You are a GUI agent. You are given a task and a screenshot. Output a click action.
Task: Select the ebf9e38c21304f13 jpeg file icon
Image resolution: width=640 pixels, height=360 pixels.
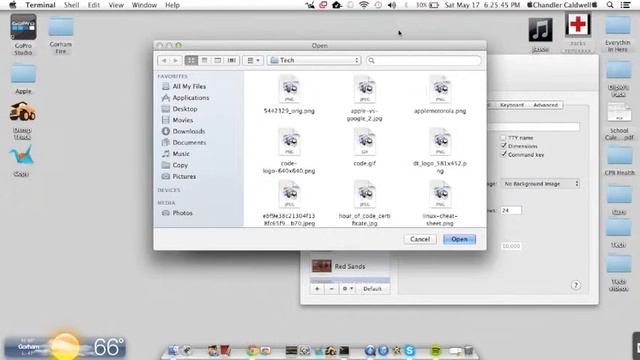click(x=289, y=194)
